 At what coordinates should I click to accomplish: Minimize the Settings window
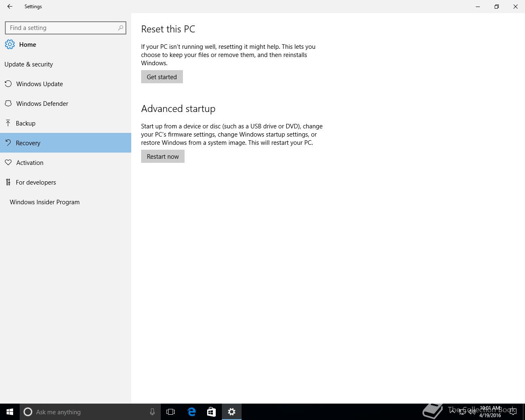pyautogui.click(x=478, y=7)
